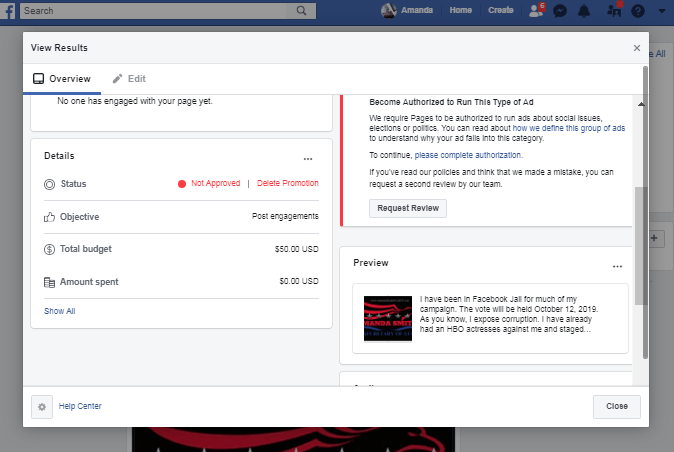674x452 pixels.
Task: Click the $0.00 USD amount spent value
Action: (x=299, y=281)
